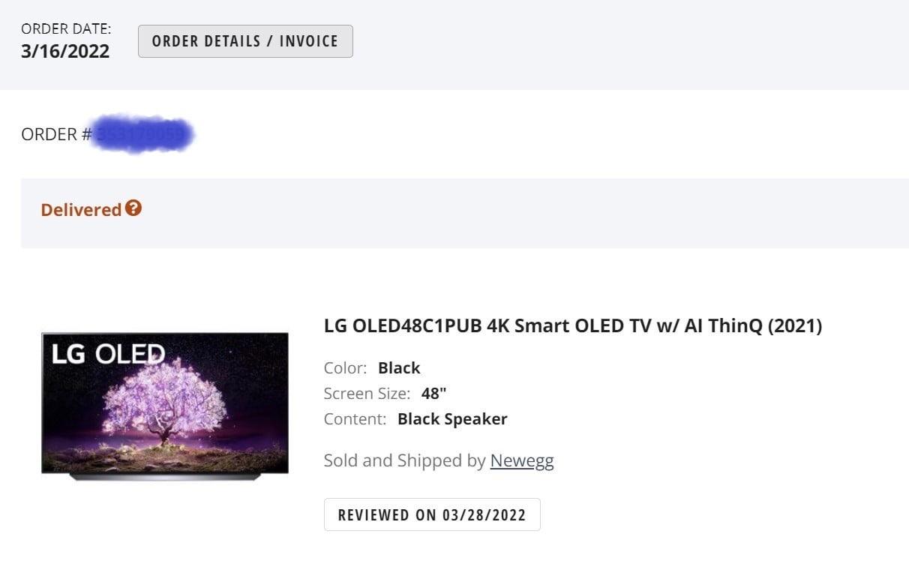The height and width of the screenshot is (588, 909).
Task: Click the ORDER # label
Action: 56,134
